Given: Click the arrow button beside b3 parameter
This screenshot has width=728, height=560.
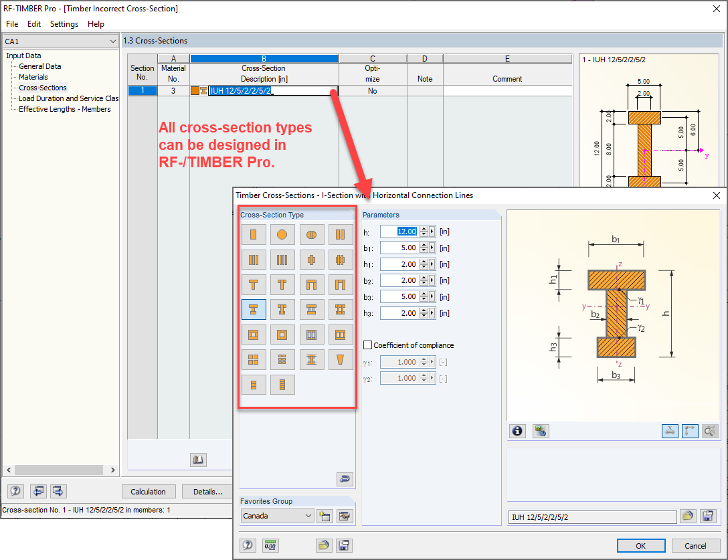Looking at the screenshot, I should 432,296.
